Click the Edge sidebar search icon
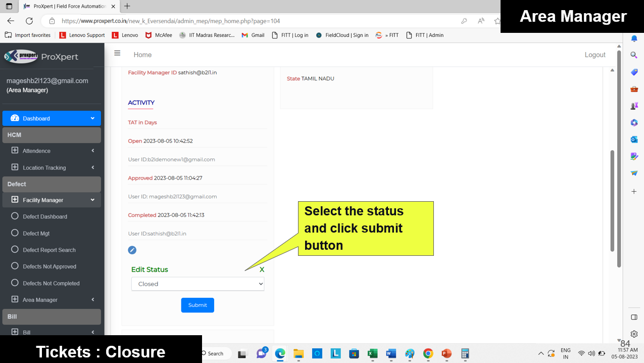 click(634, 55)
